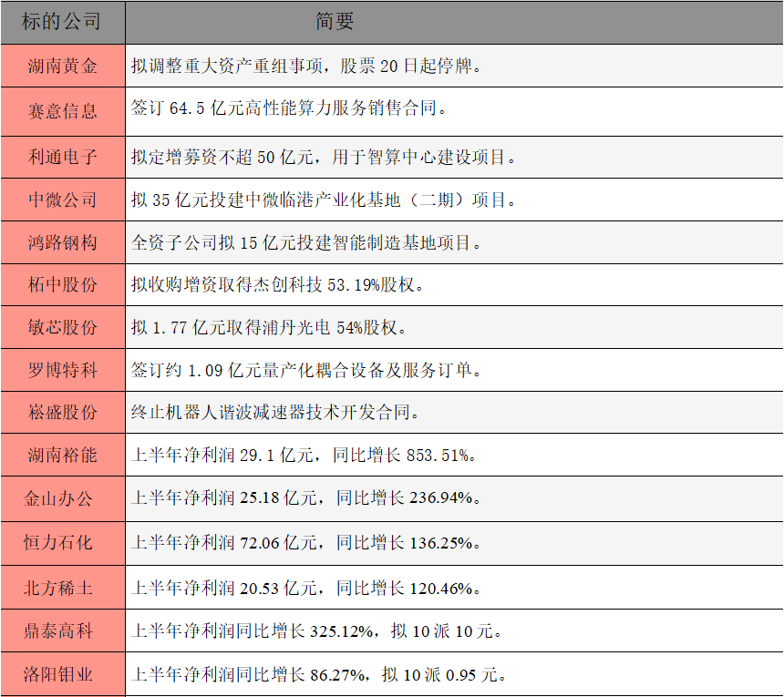Select the 利通电子 company cell
This screenshot has height=697, width=784.
tap(63, 158)
